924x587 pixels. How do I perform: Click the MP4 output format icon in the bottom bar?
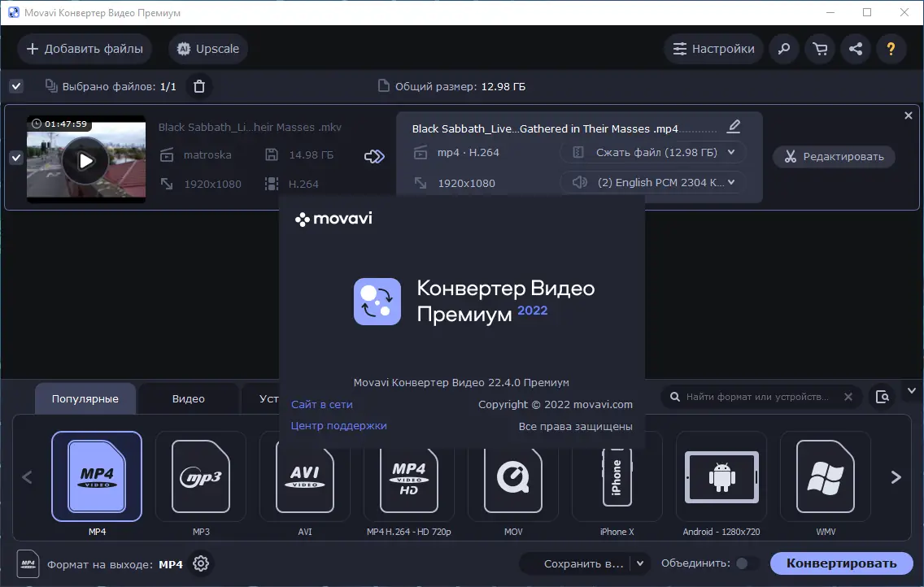(x=28, y=563)
